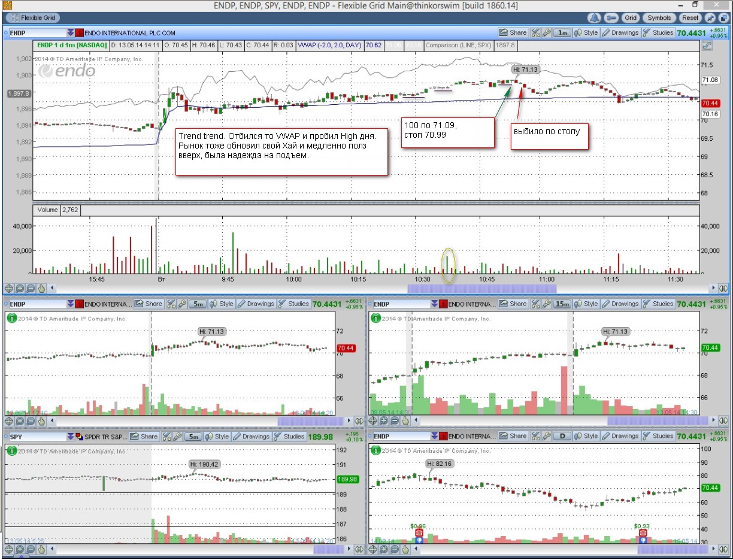Click green info icon on ENDP 5m chart
Viewport: 733px width, 560px height.
tap(11, 318)
